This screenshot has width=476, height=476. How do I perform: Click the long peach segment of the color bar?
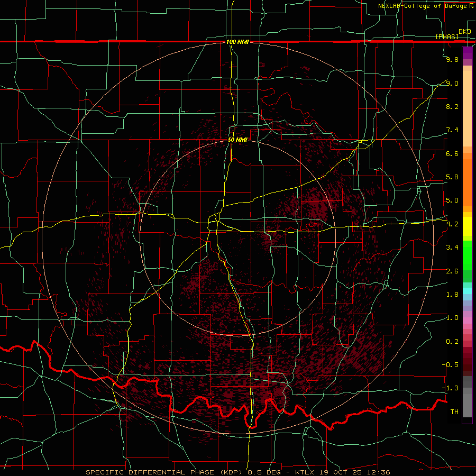coord(467,109)
